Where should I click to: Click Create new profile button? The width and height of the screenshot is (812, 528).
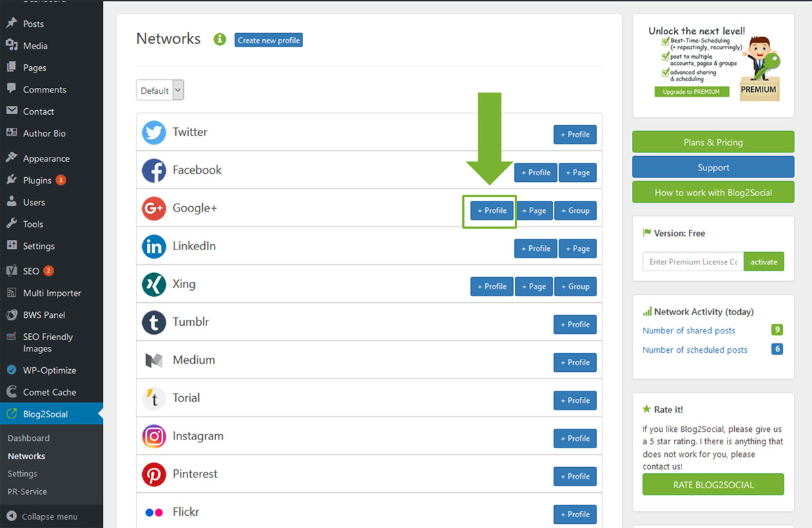tap(269, 41)
